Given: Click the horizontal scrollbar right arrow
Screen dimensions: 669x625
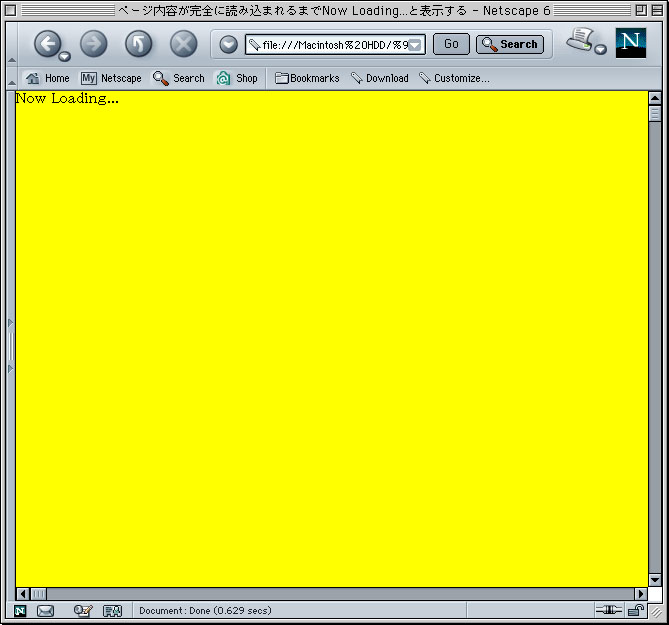Looking at the screenshot, I should point(640,594).
